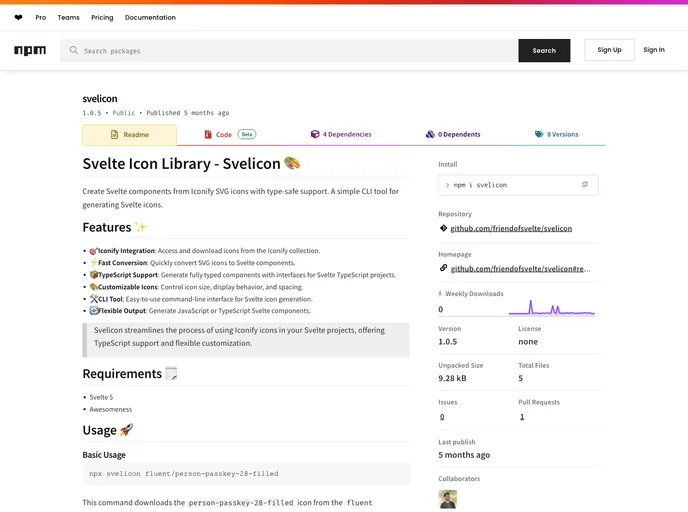This screenshot has width=688, height=512.
Task: Click the Basic Usage subheading
Action: click(x=104, y=455)
